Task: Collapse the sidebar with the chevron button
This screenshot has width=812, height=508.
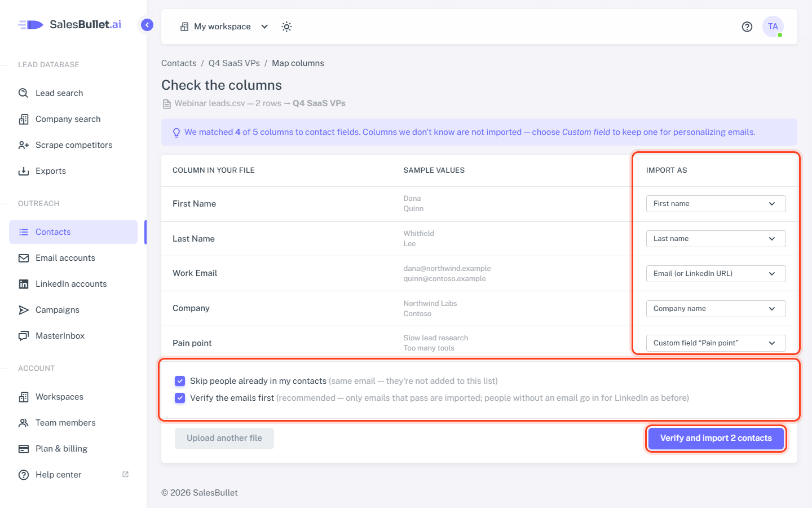Action: coord(147,25)
